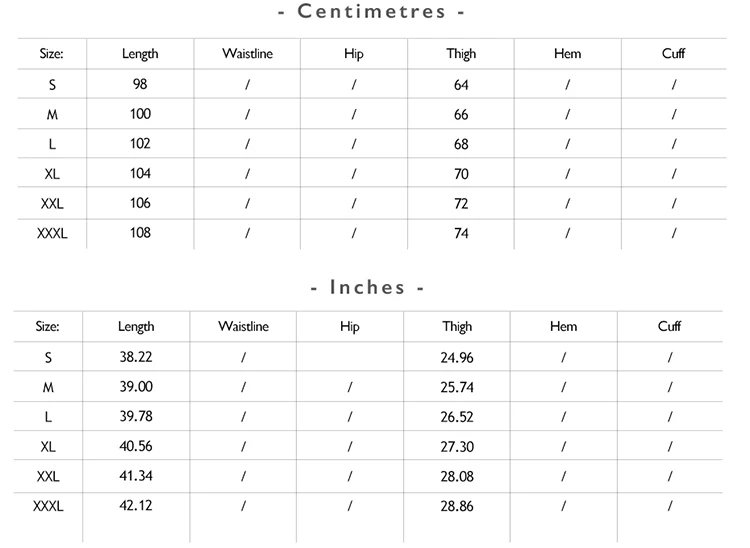Select the Waistline header in centimetres table
Viewport: 750px width, 548px height.
click(x=247, y=53)
